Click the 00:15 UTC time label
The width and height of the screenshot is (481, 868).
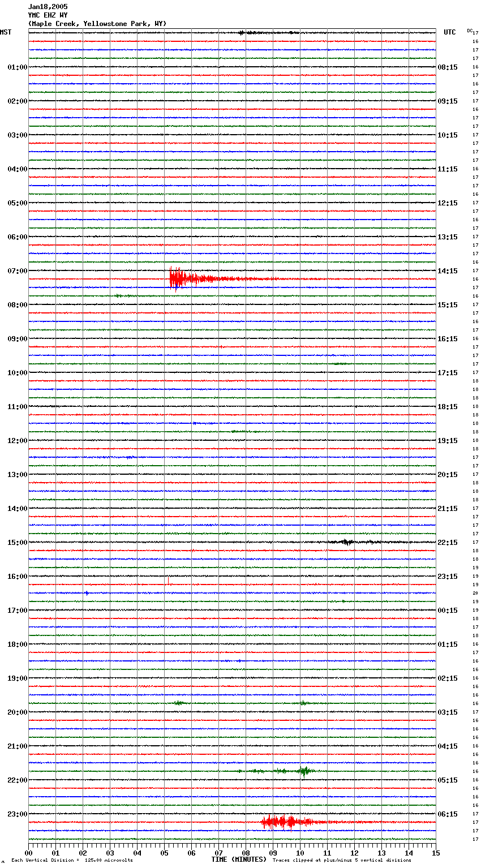448,611
